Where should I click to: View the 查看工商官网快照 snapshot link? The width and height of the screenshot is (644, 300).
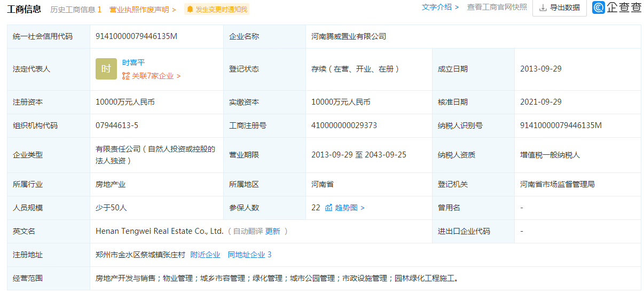pos(497,7)
